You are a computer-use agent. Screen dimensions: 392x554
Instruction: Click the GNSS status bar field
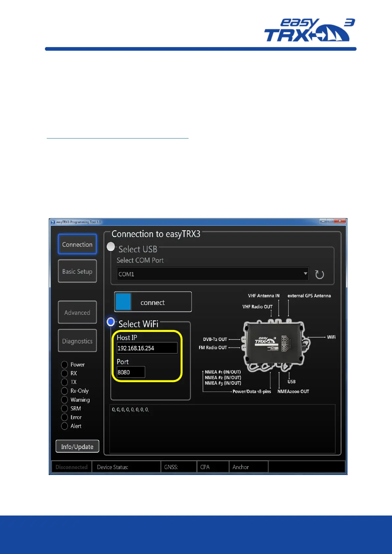tap(179, 467)
